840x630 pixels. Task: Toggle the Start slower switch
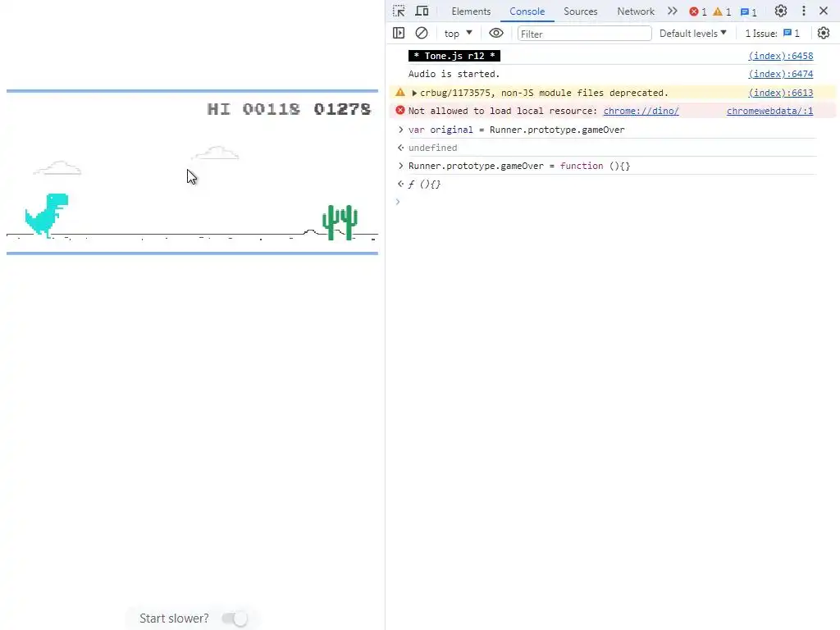(x=235, y=619)
